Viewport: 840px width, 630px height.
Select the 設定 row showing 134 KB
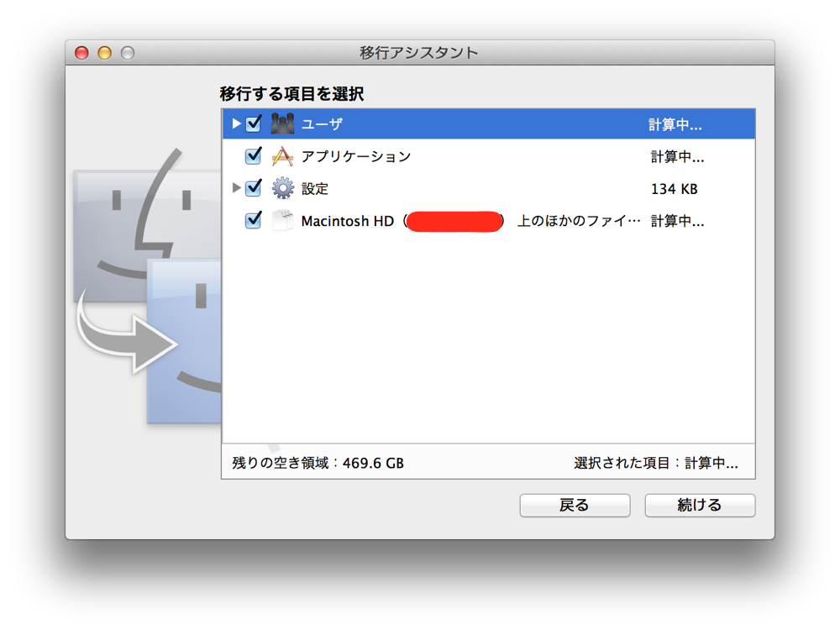click(489, 188)
